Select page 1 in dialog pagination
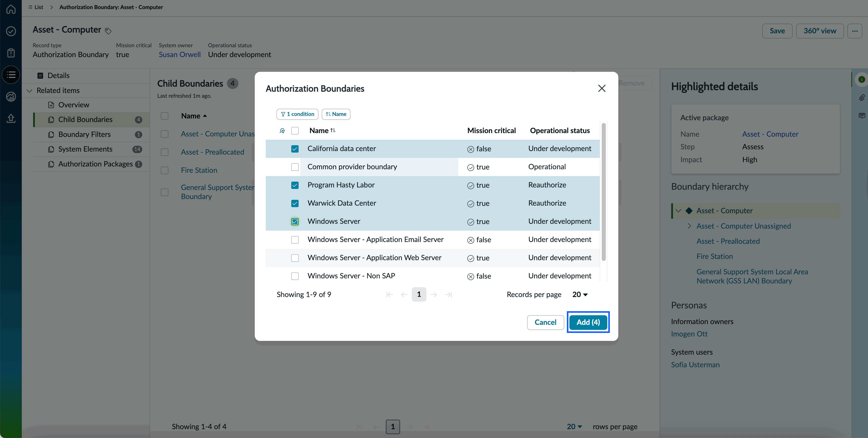 pos(419,295)
